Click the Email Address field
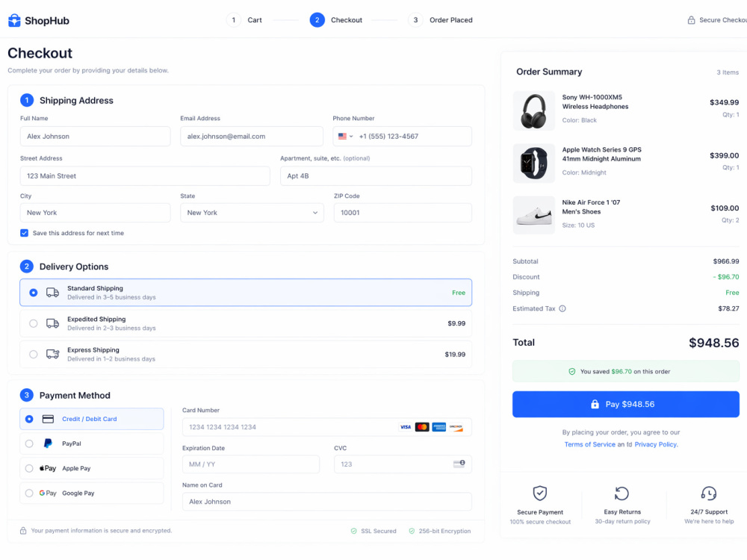 (x=252, y=136)
